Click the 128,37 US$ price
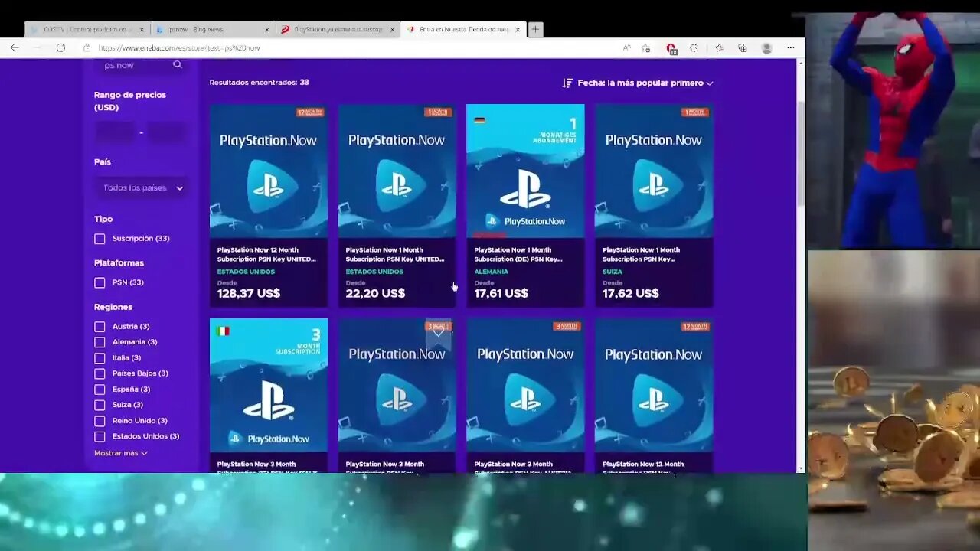This screenshot has width=980, height=551. [x=249, y=293]
